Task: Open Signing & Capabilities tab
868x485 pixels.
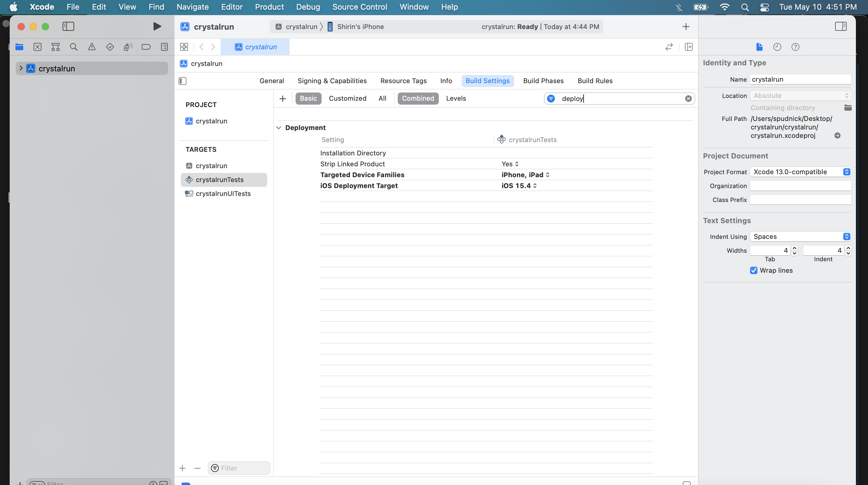Action: [x=332, y=81]
